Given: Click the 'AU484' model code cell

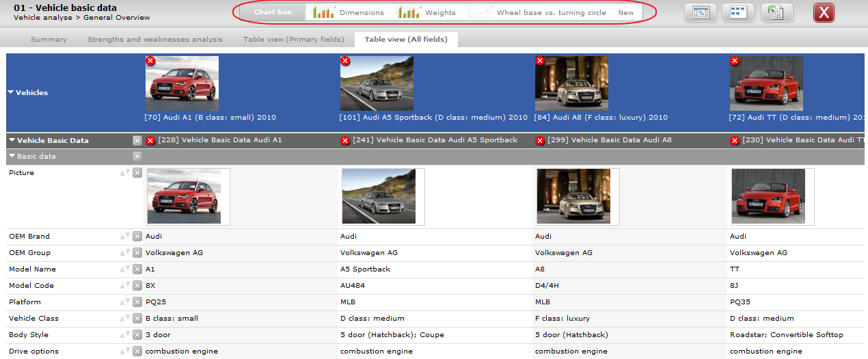Looking at the screenshot, I should [353, 286].
